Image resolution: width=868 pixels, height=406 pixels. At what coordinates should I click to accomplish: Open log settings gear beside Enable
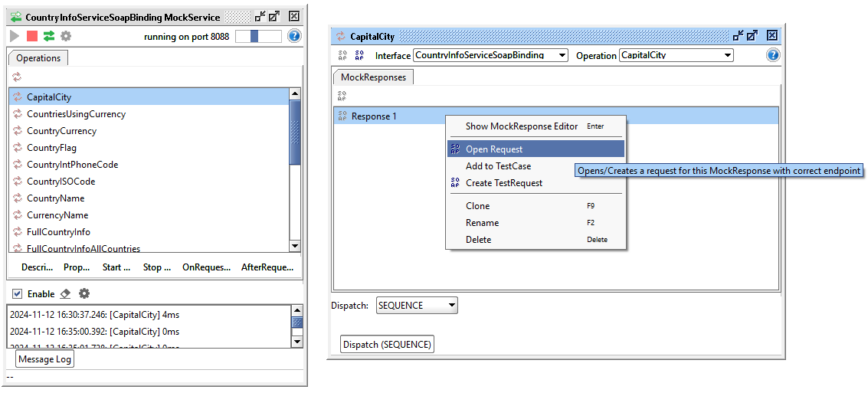point(84,293)
